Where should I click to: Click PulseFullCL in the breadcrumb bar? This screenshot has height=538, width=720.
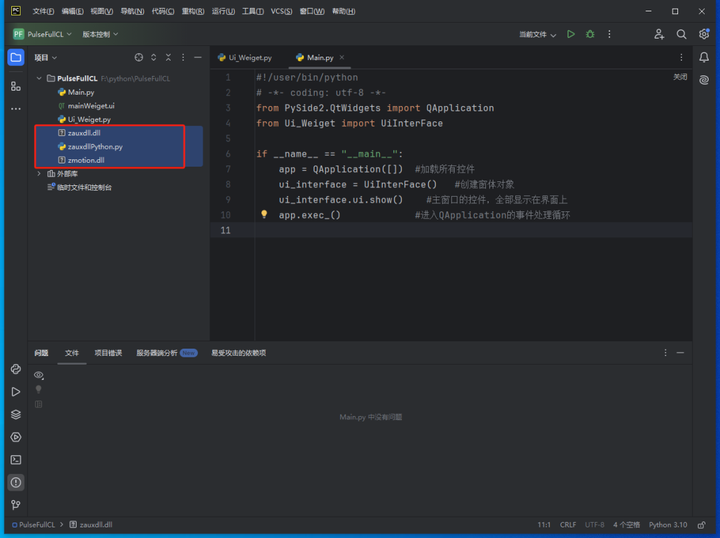(x=33, y=525)
